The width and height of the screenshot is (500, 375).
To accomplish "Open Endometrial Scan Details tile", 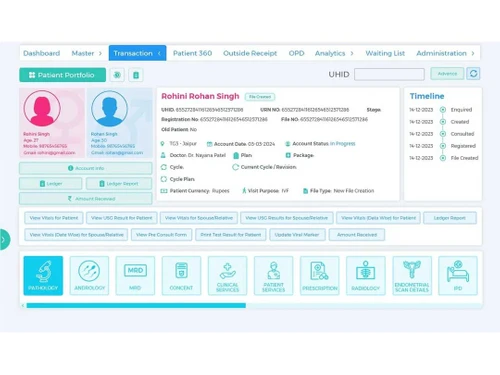I will 412,275.
